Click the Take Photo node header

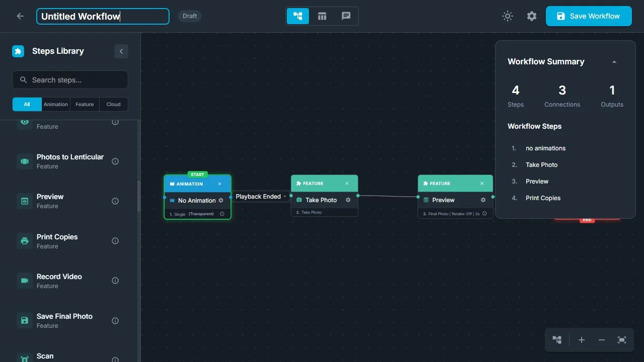click(x=325, y=184)
